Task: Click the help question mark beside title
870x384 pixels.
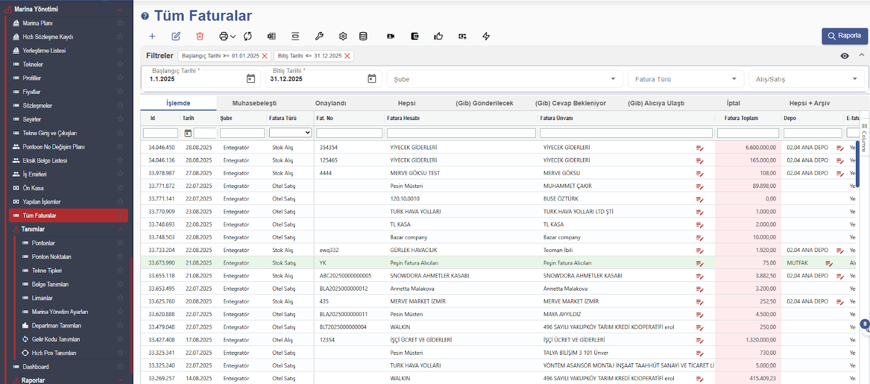Action: (x=145, y=17)
